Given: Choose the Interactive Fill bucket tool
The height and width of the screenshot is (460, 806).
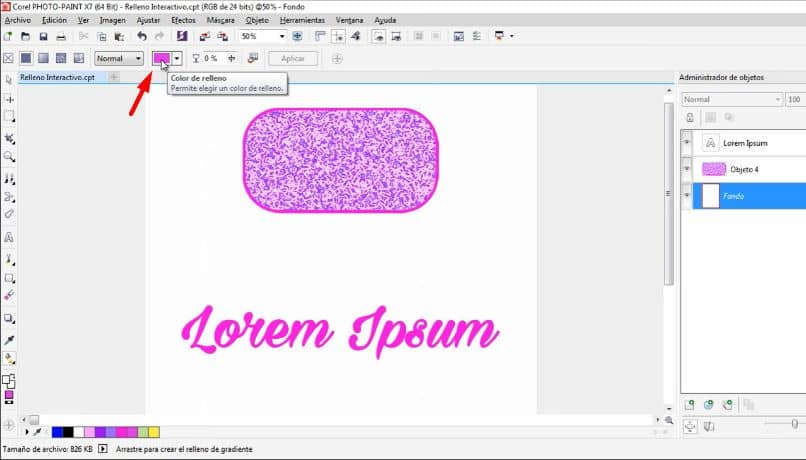Looking at the screenshot, I should pyautogui.click(x=9, y=358).
